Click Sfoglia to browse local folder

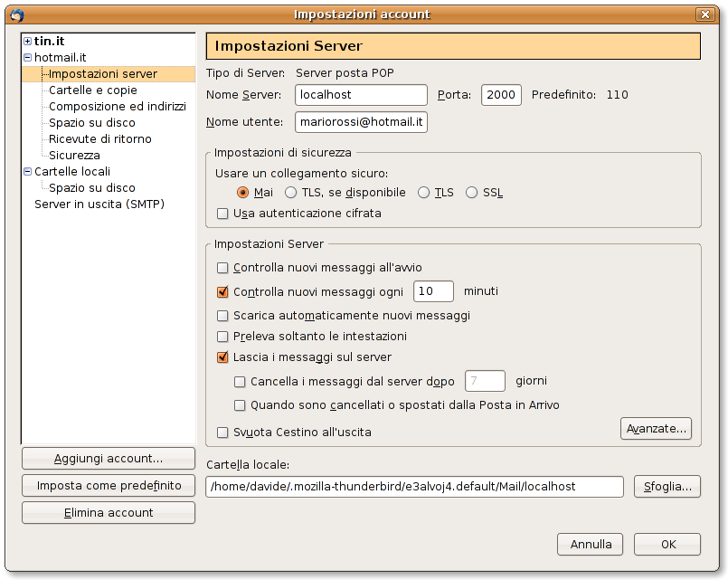667,487
